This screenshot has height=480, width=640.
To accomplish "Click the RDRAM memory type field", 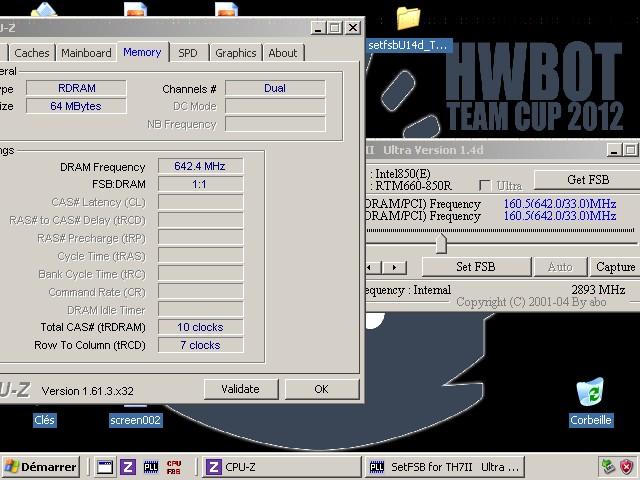I will point(76,88).
